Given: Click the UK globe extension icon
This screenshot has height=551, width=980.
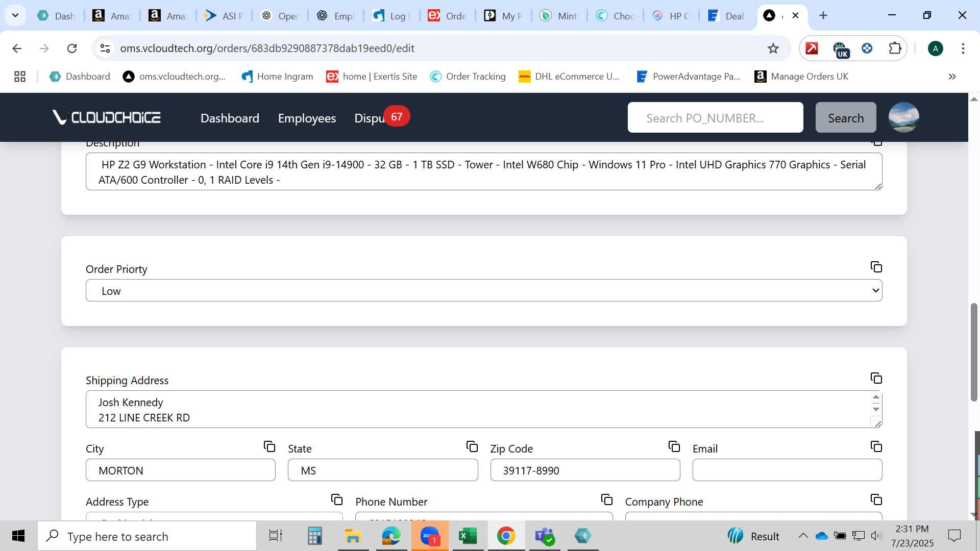Looking at the screenshot, I should tap(840, 49).
